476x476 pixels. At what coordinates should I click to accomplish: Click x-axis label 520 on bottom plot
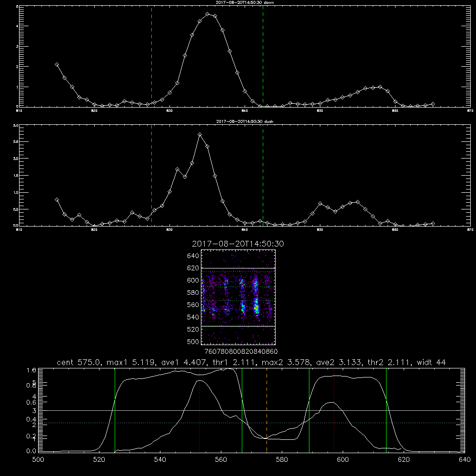pyautogui.click(x=99, y=460)
